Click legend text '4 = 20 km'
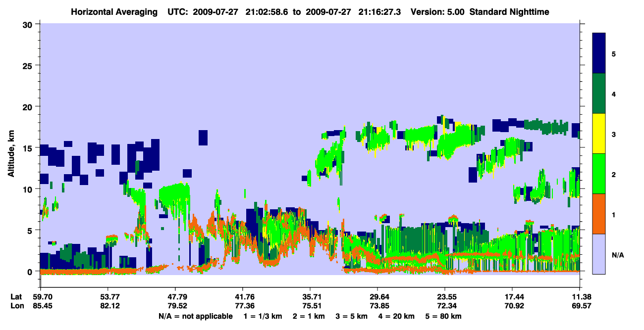Image resolution: width=644 pixels, height=330 pixels. 396,316
